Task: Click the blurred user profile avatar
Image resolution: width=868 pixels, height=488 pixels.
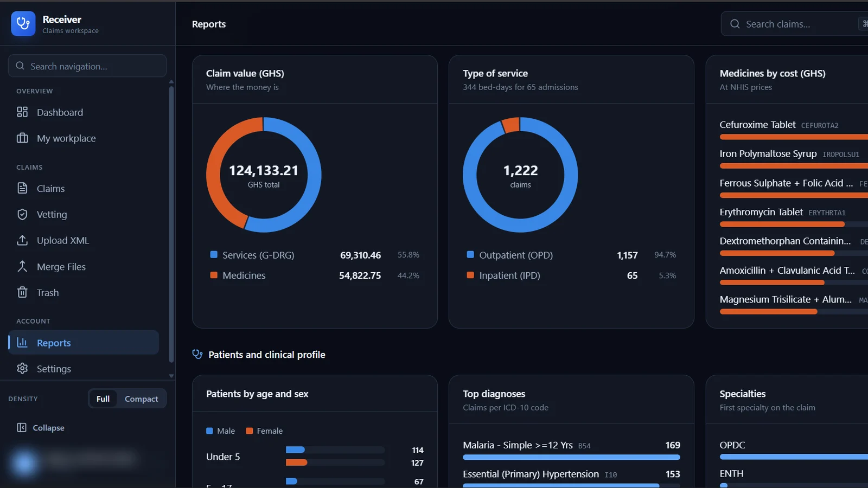Action: tap(24, 463)
